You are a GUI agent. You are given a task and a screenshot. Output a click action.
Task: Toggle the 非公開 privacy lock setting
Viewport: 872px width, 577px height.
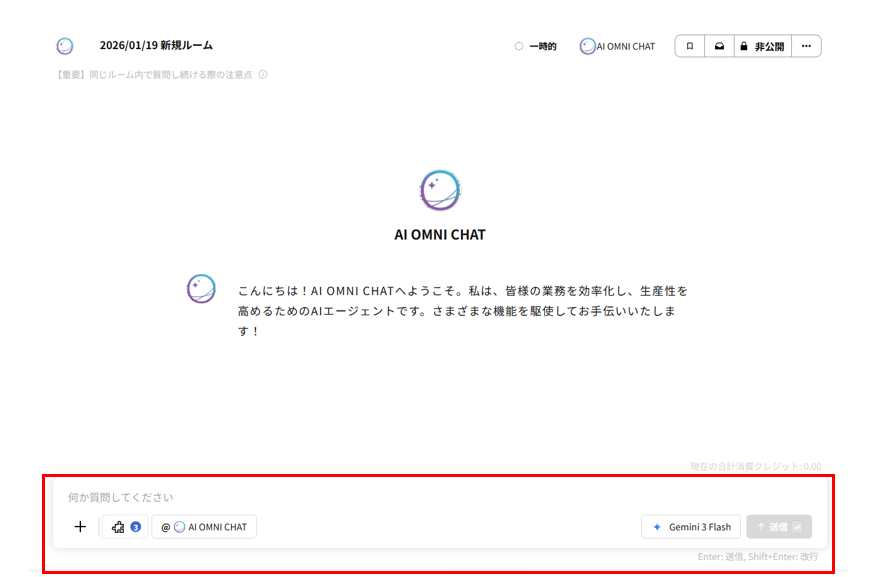click(x=762, y=45)
